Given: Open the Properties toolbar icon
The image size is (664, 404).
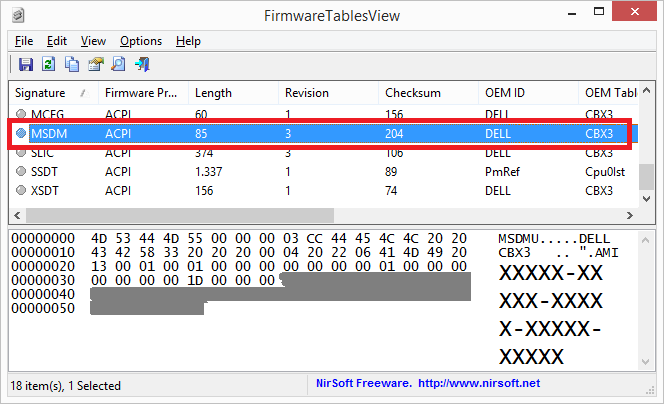Looking at the screenshot, I should [x=95, y=64].
